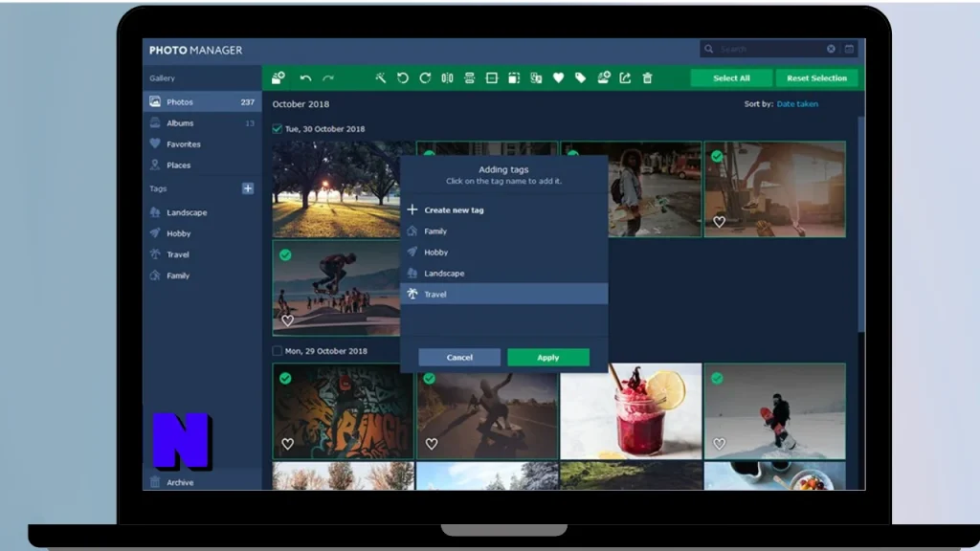Favorite the snowboarder photo

coord(720,444)
